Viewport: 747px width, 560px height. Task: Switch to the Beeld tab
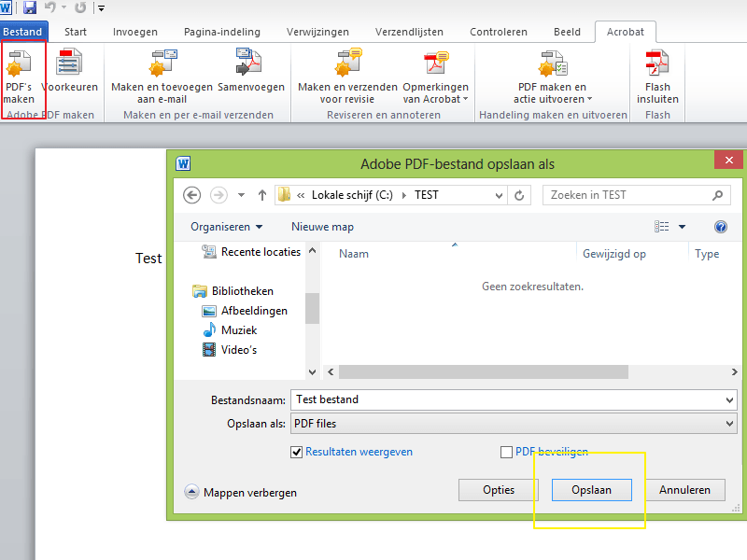point(567,32)
